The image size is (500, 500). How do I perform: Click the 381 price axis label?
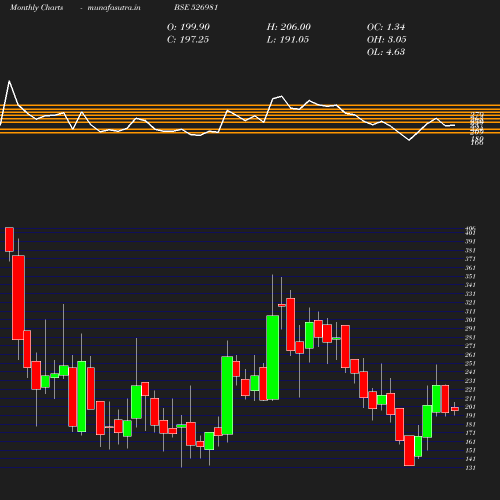470,250
